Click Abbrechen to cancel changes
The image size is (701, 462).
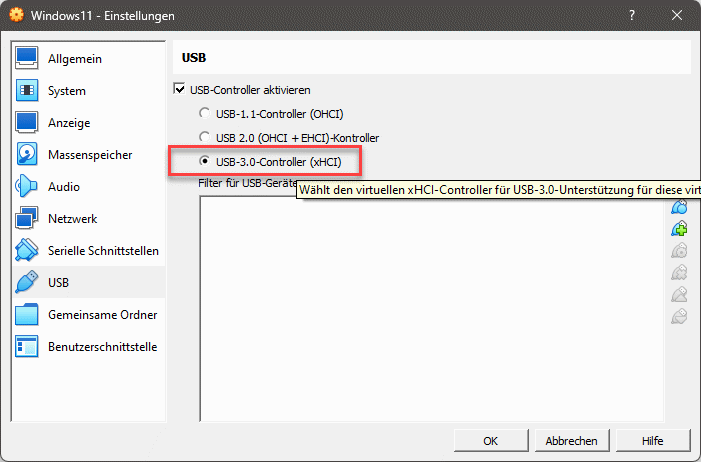pos(571,441)
